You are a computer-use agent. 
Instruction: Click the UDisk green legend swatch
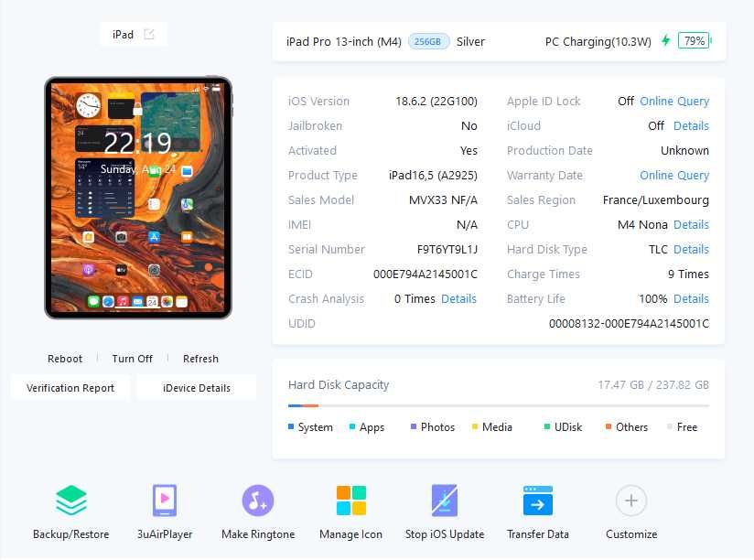coord(547,426)
